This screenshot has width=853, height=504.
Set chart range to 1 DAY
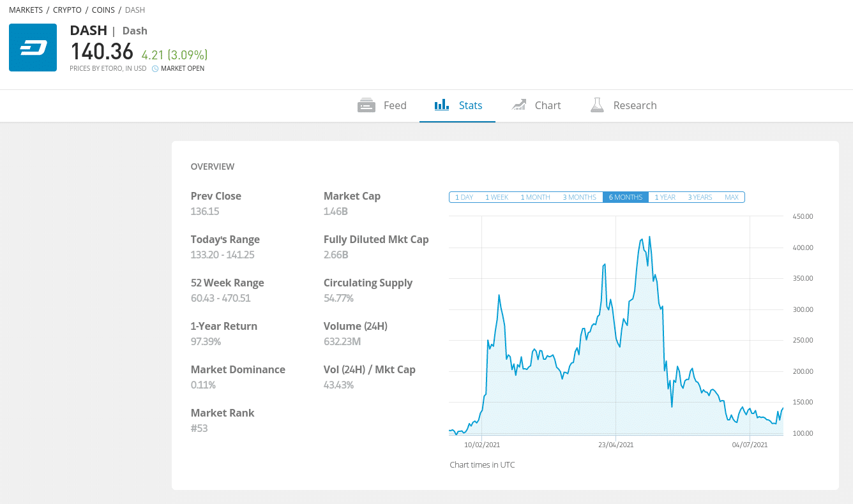464,197
